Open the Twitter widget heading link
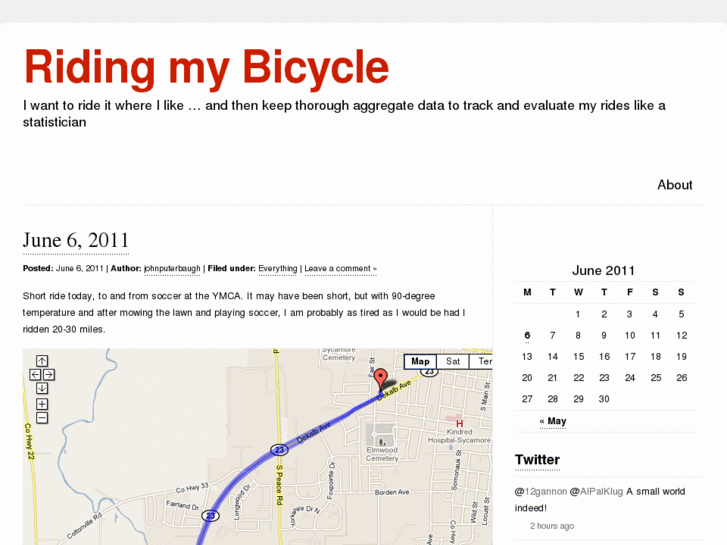The height and width of the screenshot is (545, 727). click(x=537, y=460)
